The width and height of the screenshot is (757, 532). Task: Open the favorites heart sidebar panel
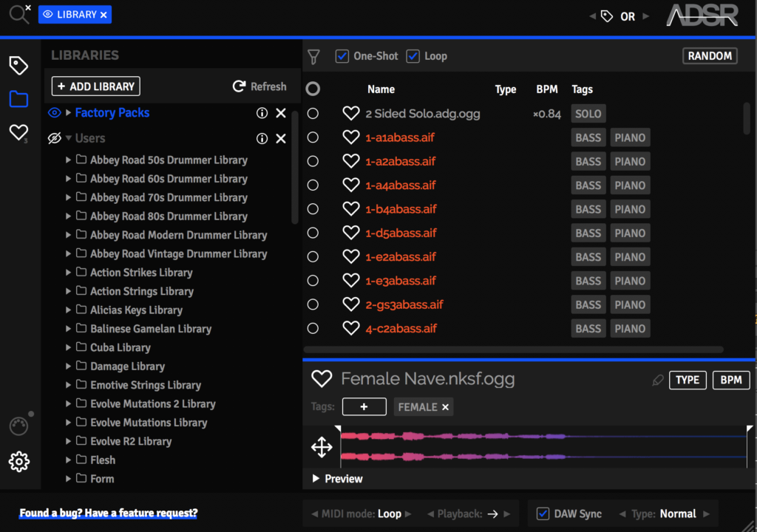point(18,133)
